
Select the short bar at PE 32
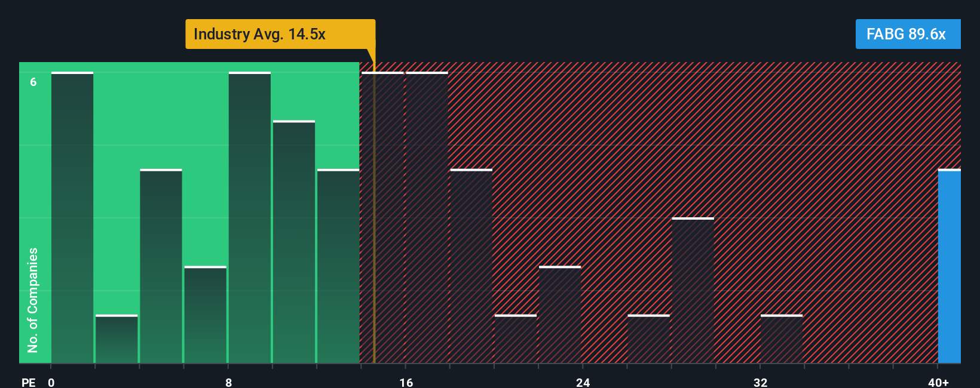[x=782, y=339]
